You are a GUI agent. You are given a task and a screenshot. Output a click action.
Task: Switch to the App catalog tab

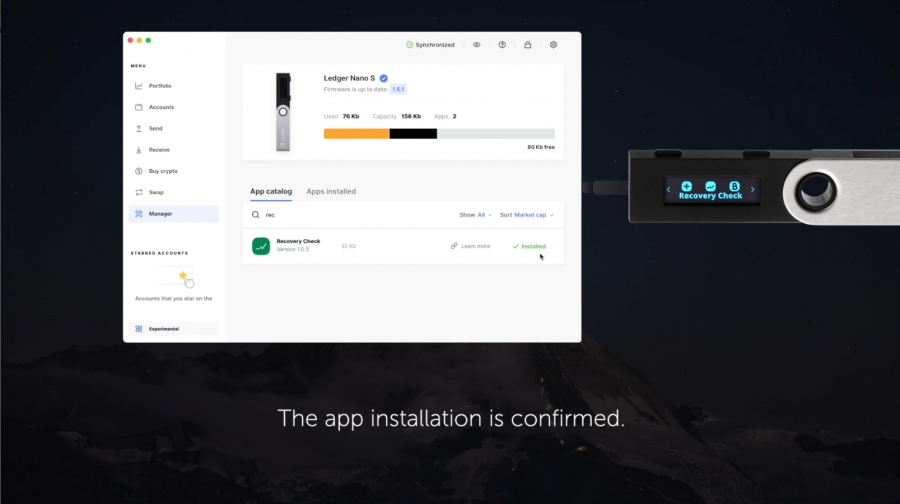tap(271, 191)
